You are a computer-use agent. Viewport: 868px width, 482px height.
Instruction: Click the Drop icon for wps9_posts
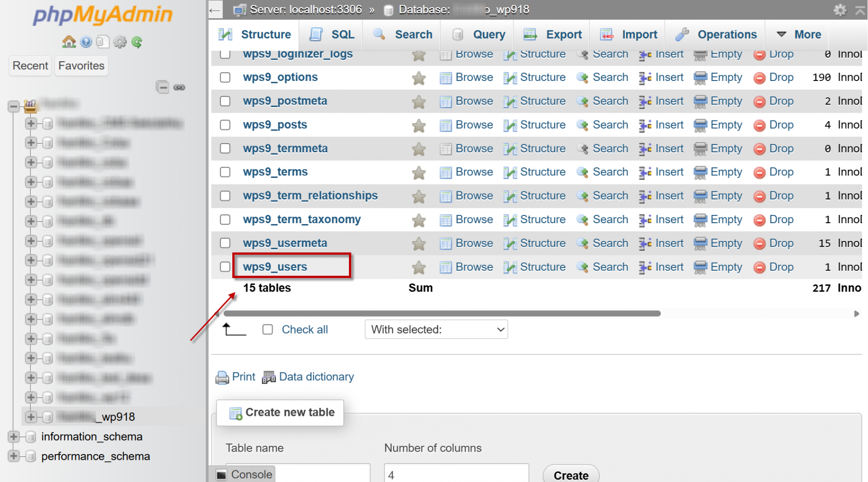(x=760, y=125)
